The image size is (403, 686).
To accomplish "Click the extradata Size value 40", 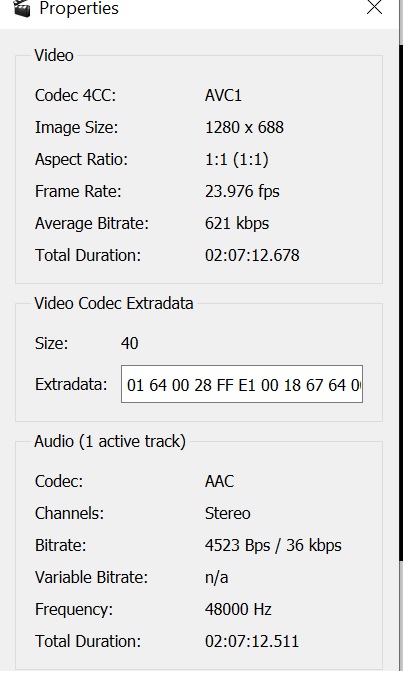I will 130,343.
